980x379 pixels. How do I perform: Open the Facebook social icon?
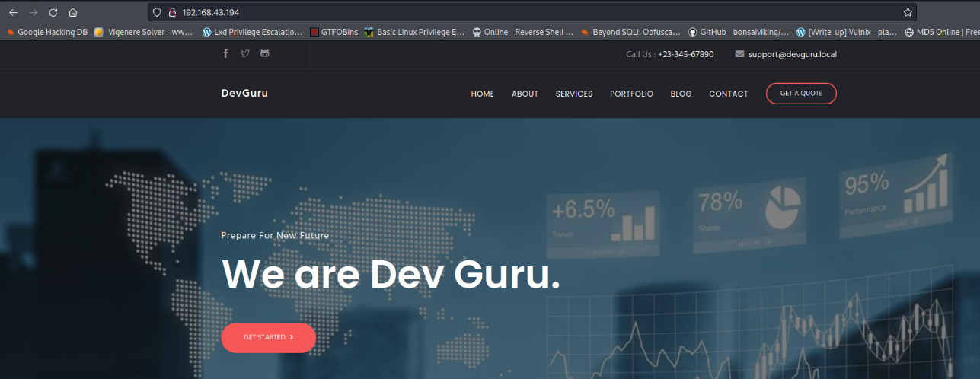[225, 53]
